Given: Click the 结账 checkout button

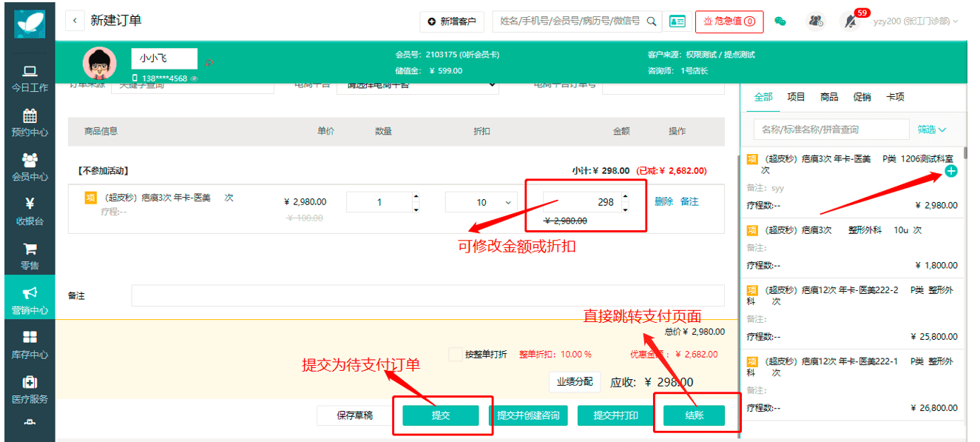Looking at the screenshot, I should click(x=695, y=415).
